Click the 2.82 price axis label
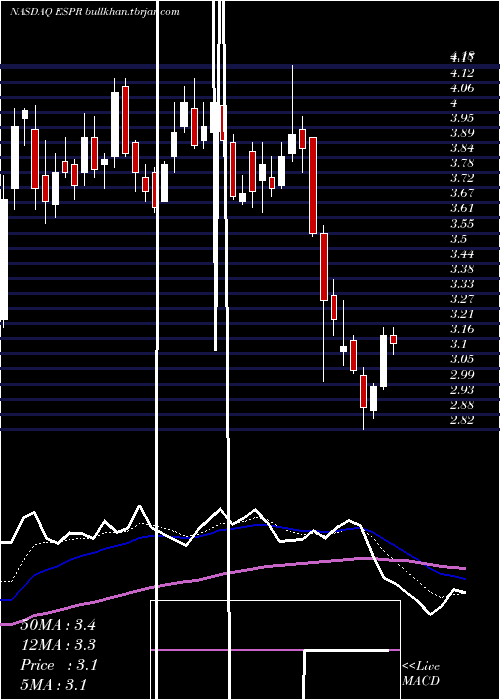 pos(462,420)
